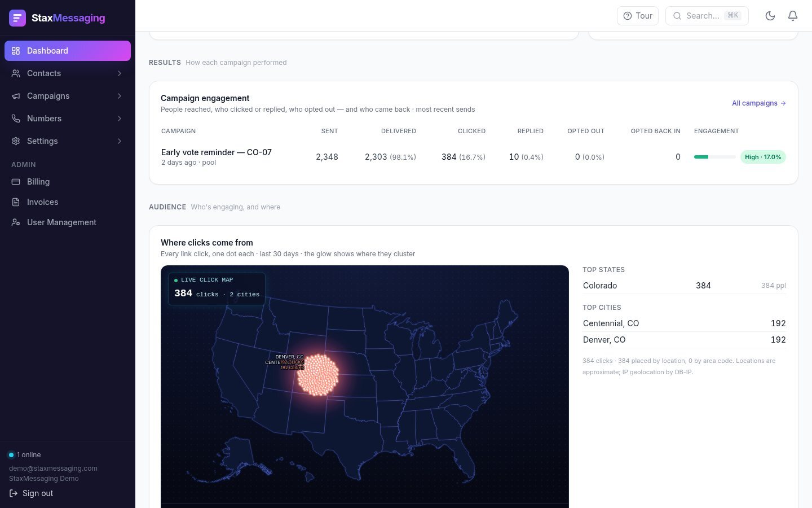The width and height of the screenshot is (812, 508).
Task: Open the Invoices admin page
Action: tap(68, 202)
